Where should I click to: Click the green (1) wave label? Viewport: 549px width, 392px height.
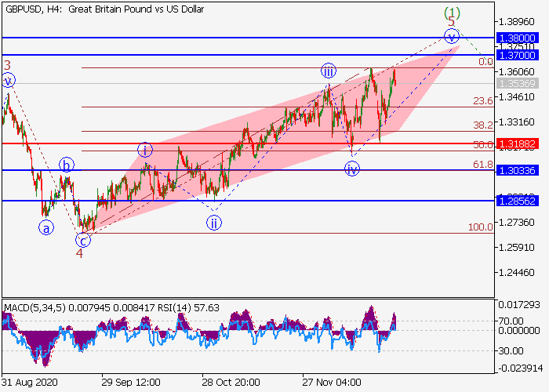(x=452, y=13)
